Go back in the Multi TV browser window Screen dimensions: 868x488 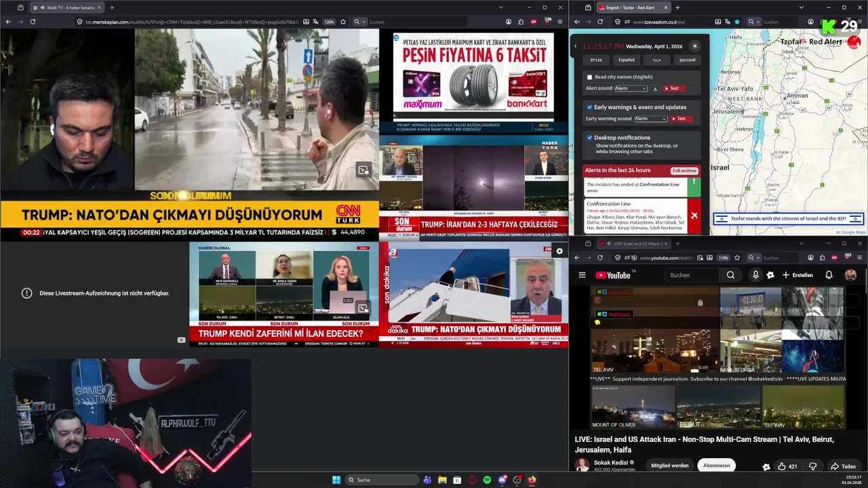point(8,22)
